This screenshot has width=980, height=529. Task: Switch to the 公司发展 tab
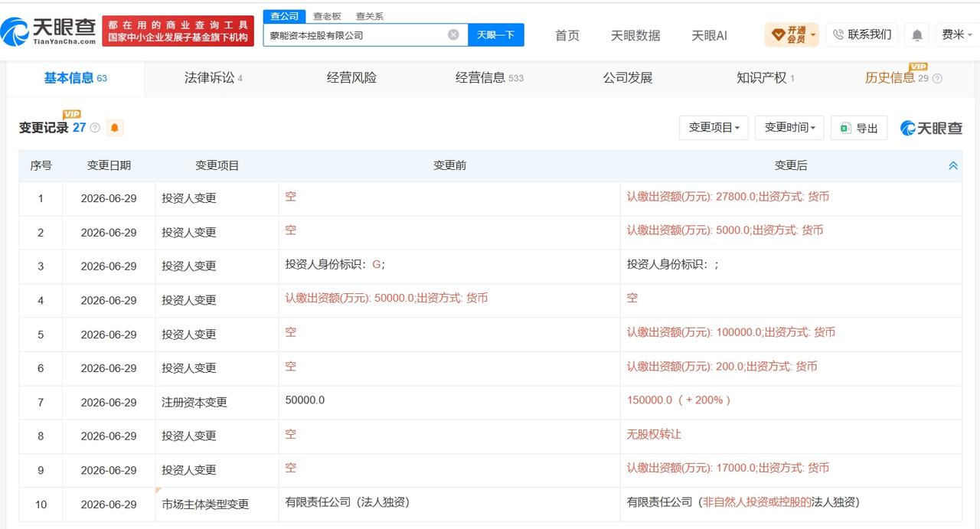tap(628, 77)
